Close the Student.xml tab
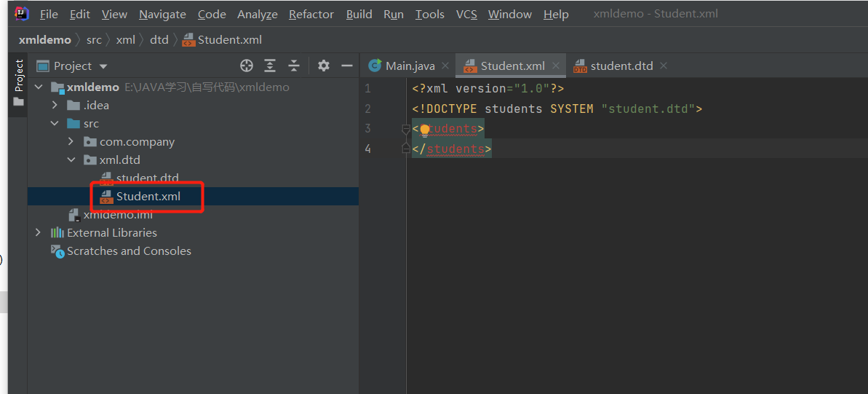Image resolution: width=868 pixels, height=394 pixels. click(x=555, y=66)
